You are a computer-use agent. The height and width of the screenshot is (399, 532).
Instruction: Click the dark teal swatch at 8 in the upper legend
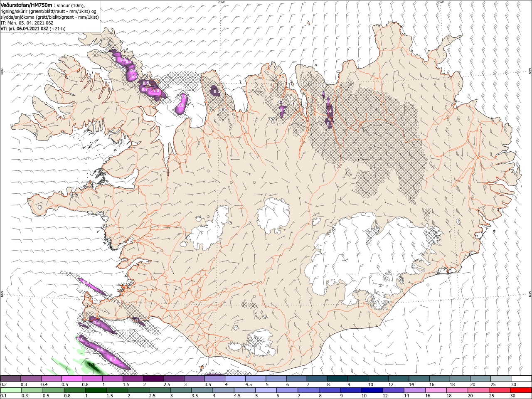(x=337, y=379)
